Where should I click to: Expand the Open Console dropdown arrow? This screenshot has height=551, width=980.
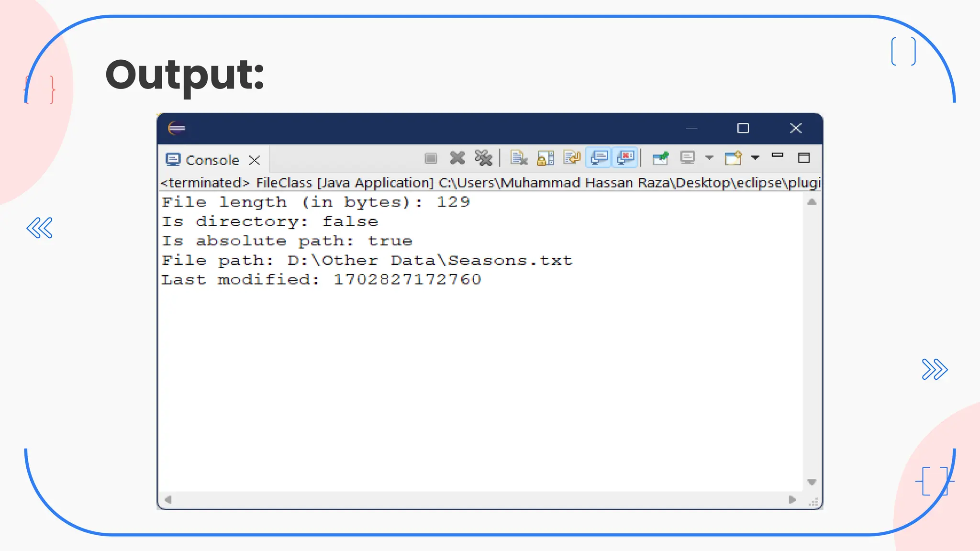click(755, 158)
